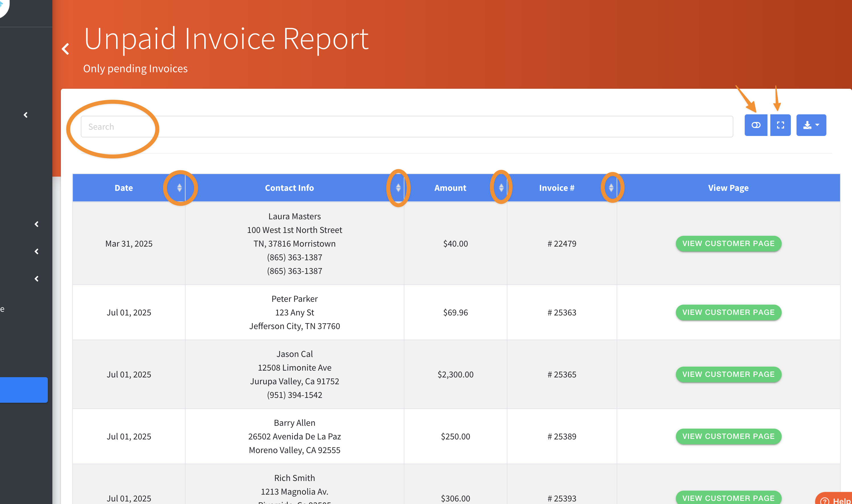The image size is (852, 504).
Task: Click the card view toggle icon
Action: (756, 125)
